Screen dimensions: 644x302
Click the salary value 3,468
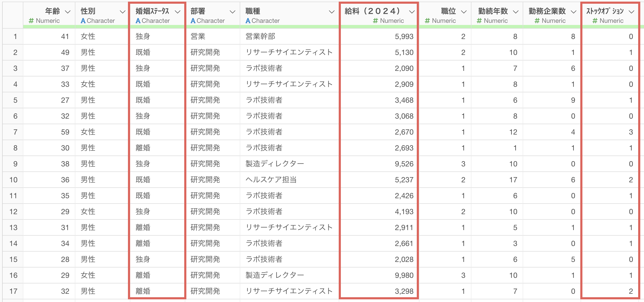click(404, 100)
